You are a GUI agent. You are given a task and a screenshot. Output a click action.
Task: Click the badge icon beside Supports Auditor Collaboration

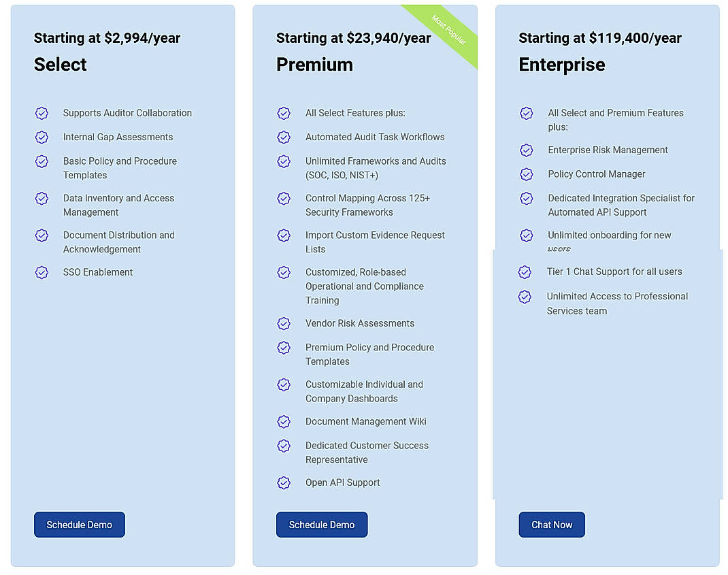(x=42, y=113)
